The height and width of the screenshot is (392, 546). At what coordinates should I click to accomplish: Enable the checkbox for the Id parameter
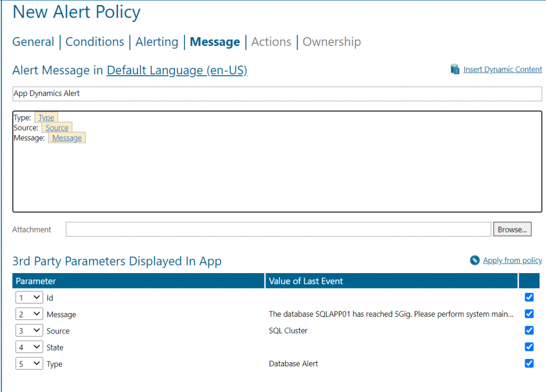[x=529, y=297]
